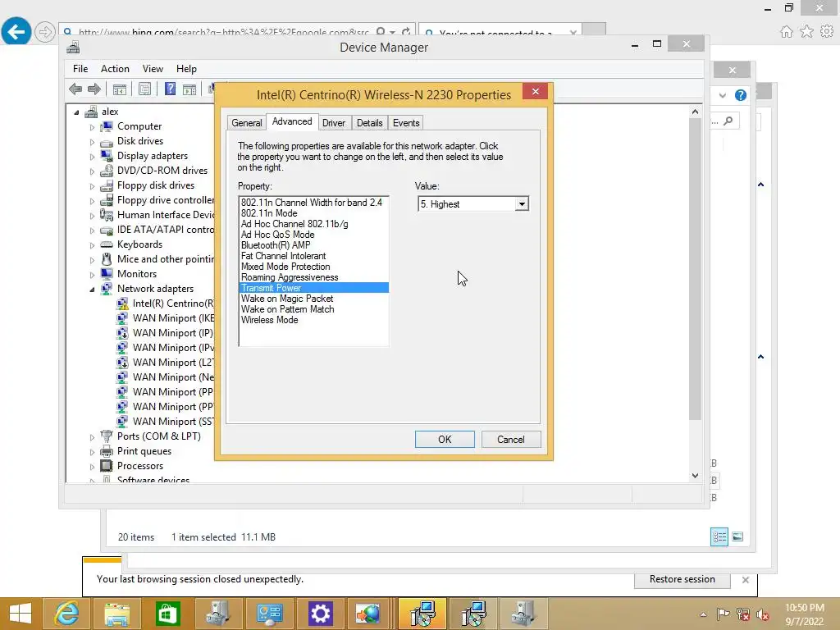
Task: Click the Device Manager toolbar Forward arrow
Action: tap(94, 89)
